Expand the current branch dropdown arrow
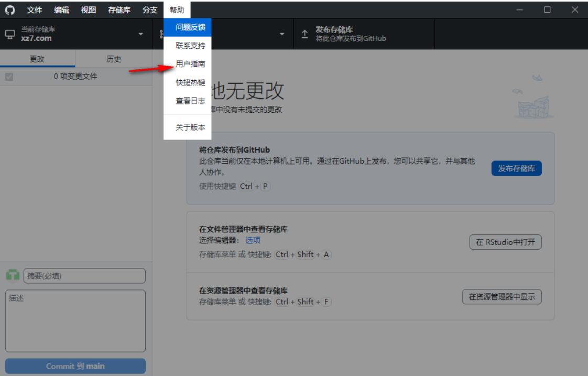Screen dimensions: 588x376 point(283,35)
